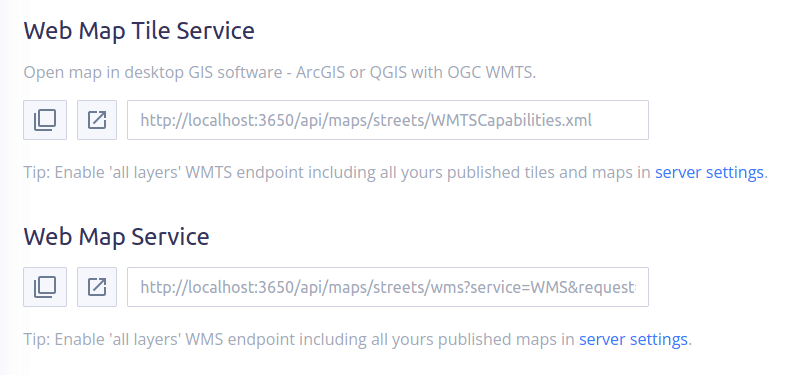Select the WMTSCapabilities.xml URL field
Image resolution: width=790 pixels, height=375 pixels.
(x=387, y=120)
